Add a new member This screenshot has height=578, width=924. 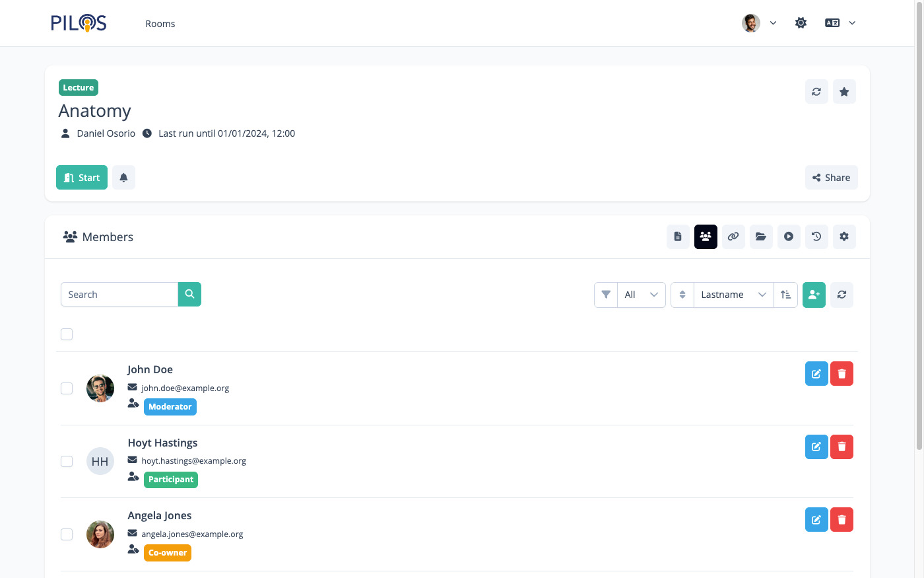coord(814,295)
